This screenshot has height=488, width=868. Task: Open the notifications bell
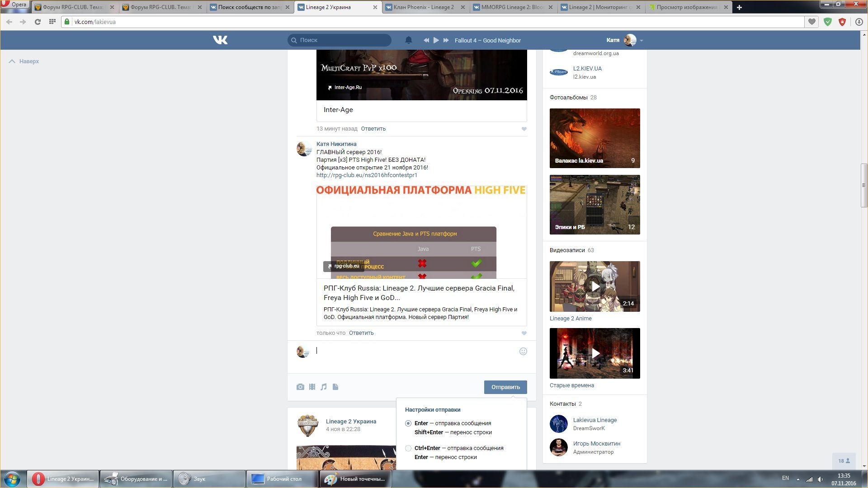[x=408, y=40]
